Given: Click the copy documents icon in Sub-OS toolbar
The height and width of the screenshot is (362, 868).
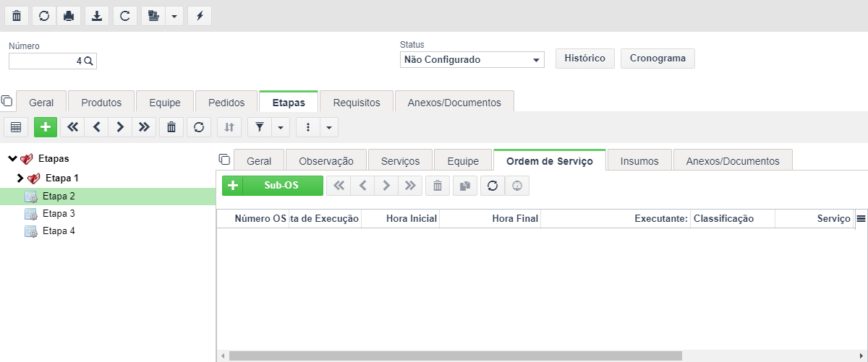Looking at the screenshot, I should pyautogui.click(x=465, y=186).
